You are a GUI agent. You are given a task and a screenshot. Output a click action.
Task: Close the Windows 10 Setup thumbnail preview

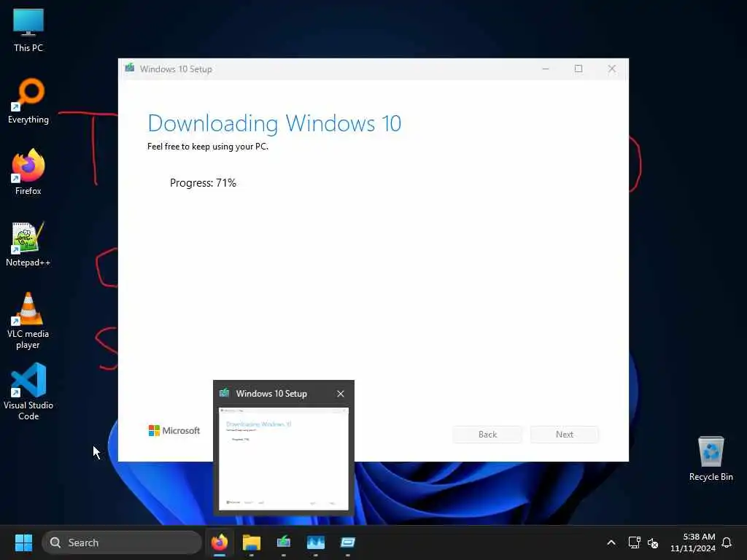[340, 394]
